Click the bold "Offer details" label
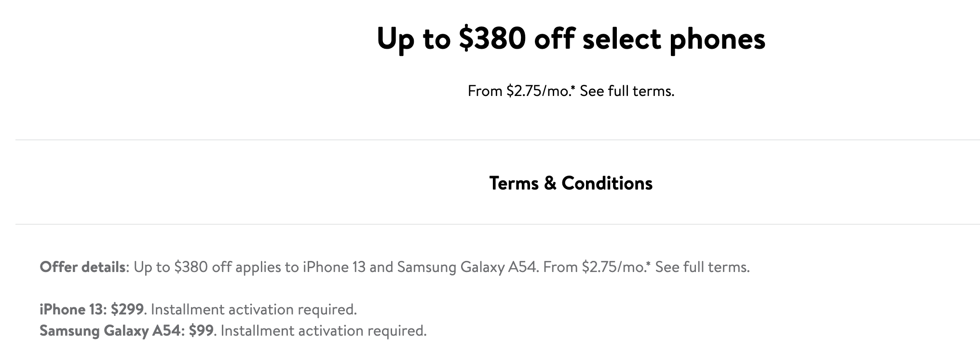This screenshot has height=354, width=980. tap(83, 267)
